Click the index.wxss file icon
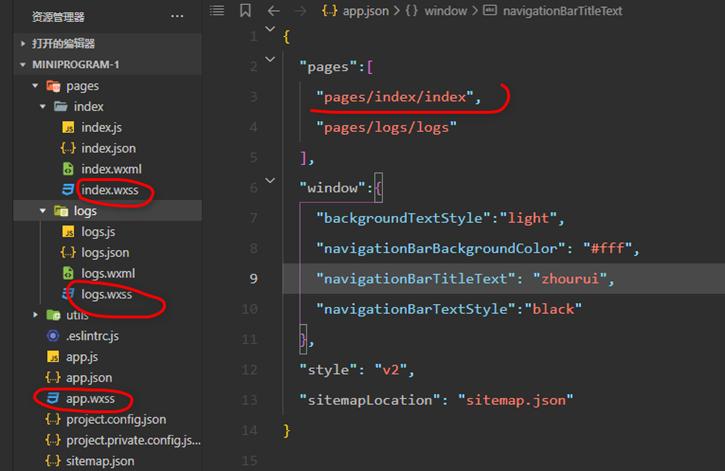This screenshot has height=471, width=725. click(x=68, y=190)
